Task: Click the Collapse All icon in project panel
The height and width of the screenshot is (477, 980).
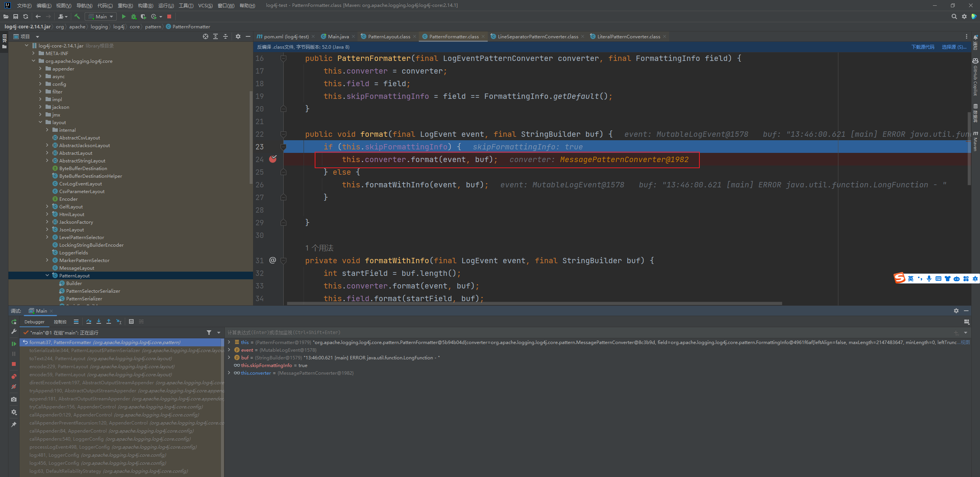Action: (x=225, y=36)
